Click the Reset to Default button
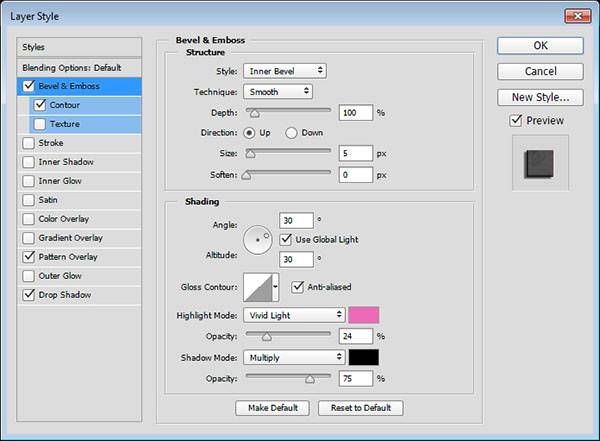 point(361,408)
